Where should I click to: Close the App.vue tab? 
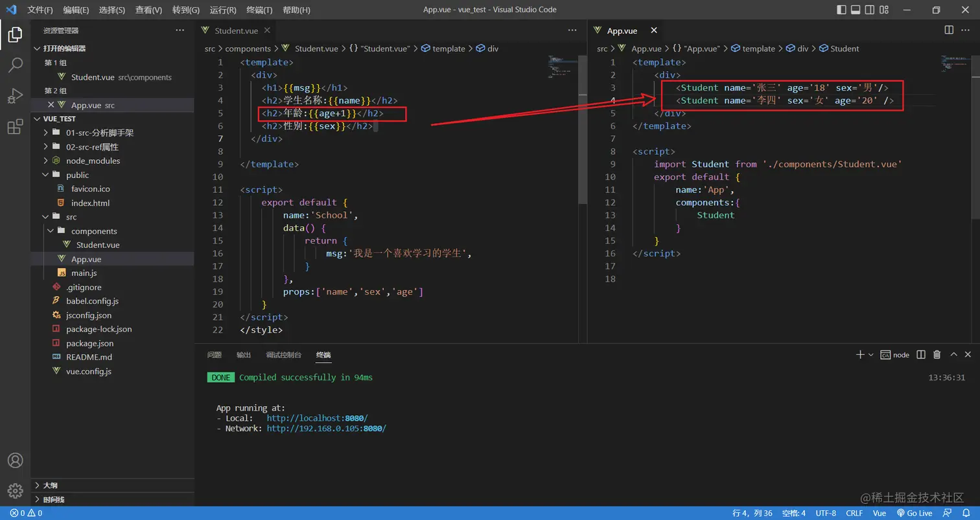tap(653, 30)
